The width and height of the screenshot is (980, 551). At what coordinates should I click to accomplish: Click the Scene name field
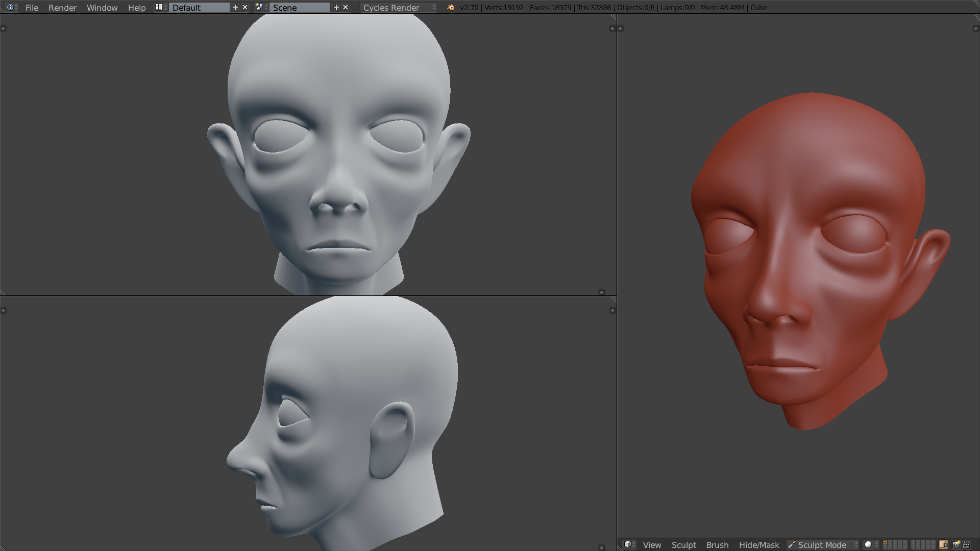pos(300,8)
